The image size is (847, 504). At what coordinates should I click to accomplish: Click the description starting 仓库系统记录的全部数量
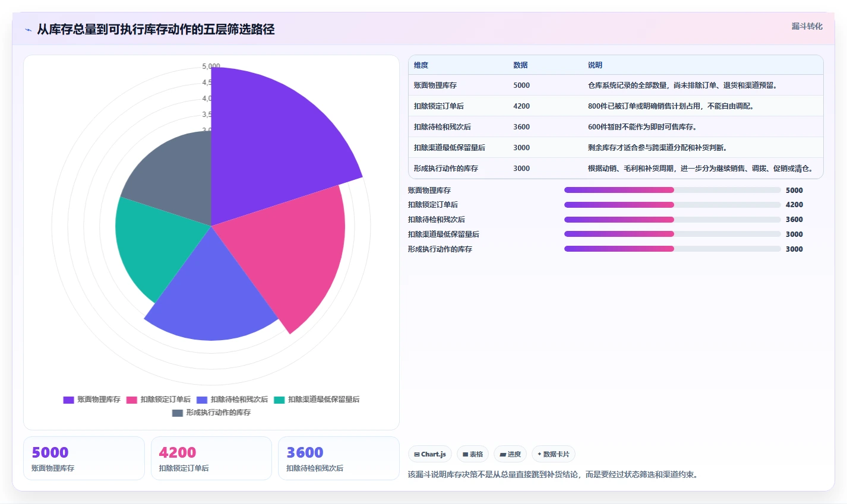682,85
